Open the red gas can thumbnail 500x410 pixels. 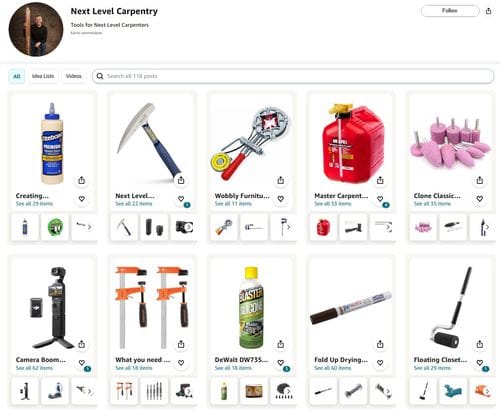(x=323, y=227)
